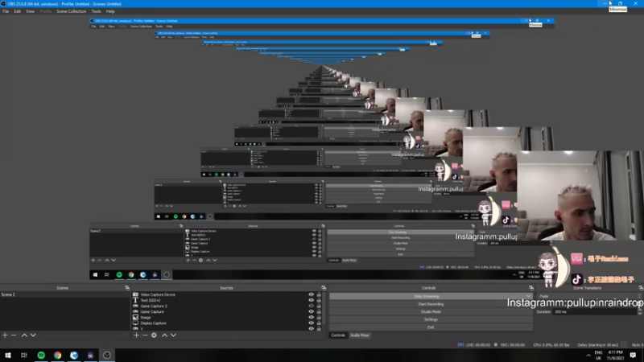Click the Video Capture Device camera icon

coord(135,294)
